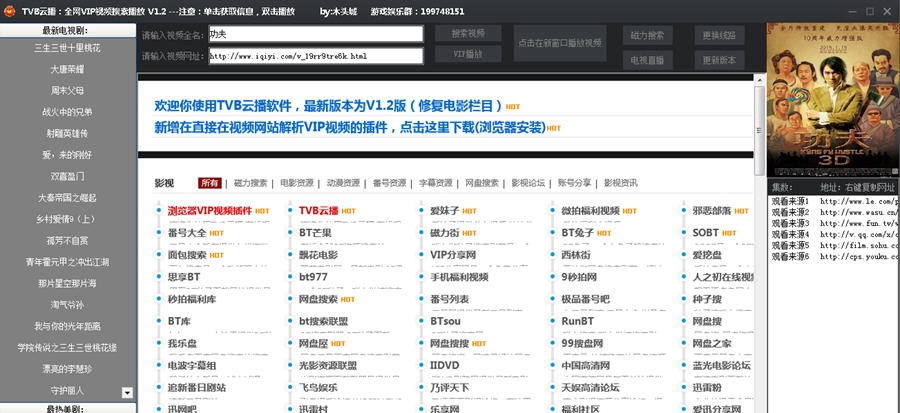Select the 影视论坛 category tab
This screenshot has width=900, height=413.
pos(528,183)
